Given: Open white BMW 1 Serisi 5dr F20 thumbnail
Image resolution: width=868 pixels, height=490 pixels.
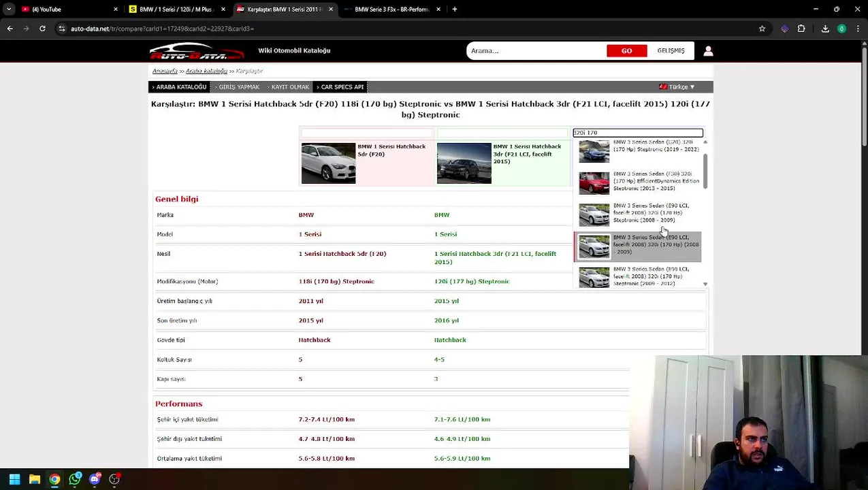Looking at the screenshot, I should point(328,163).
